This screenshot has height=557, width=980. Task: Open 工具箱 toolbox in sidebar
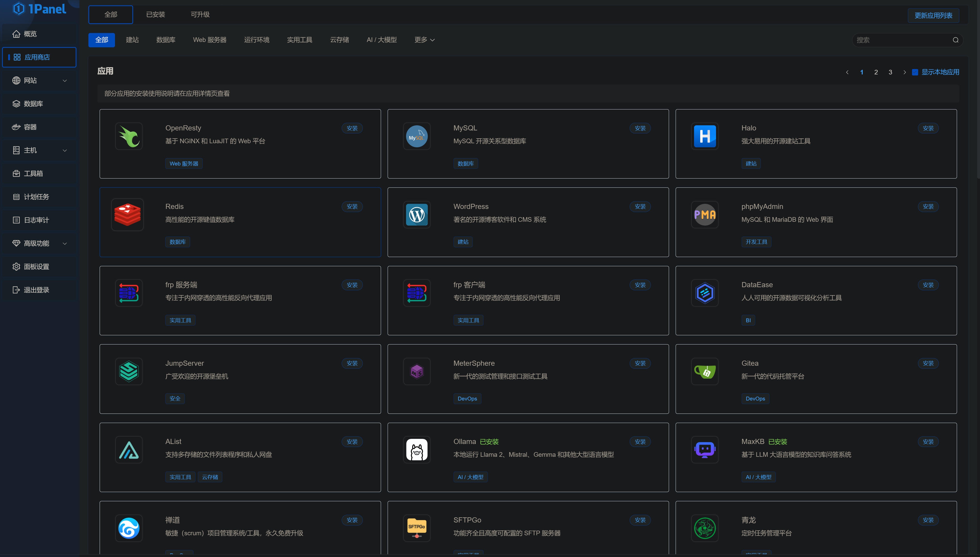click(x=39, y=174)
